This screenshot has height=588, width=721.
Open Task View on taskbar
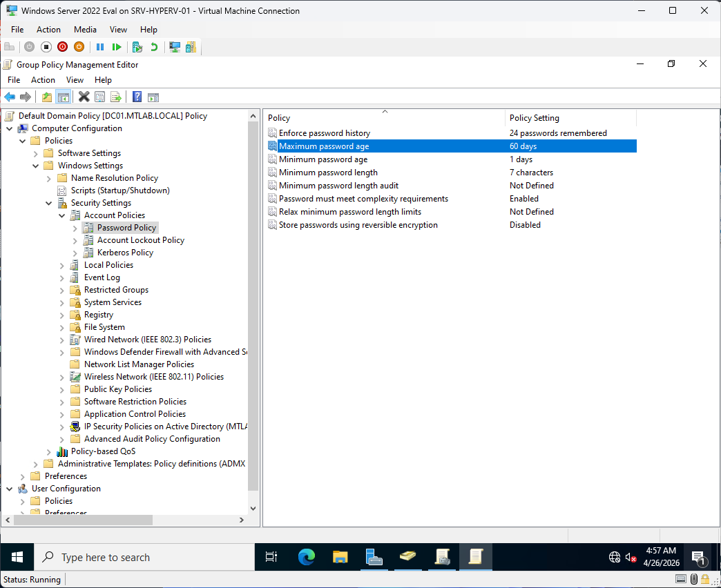pos(271,557)
